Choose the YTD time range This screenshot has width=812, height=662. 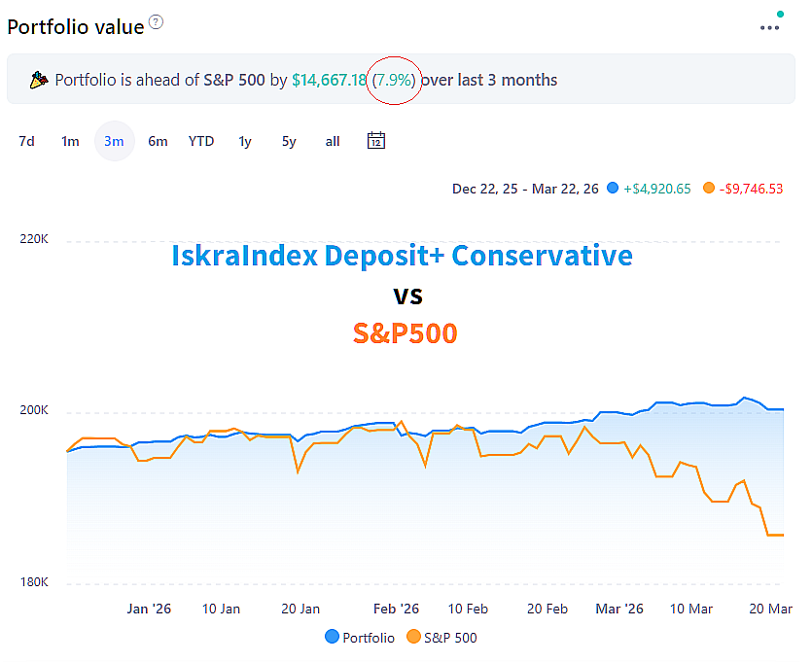click(201, 141)
